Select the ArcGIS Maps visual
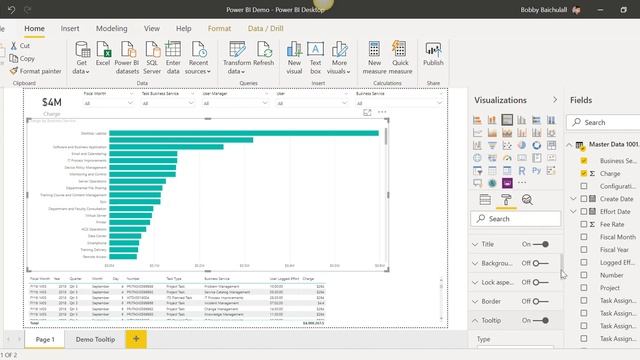Screen dimensions: 640x360 (x=492, y=183)
